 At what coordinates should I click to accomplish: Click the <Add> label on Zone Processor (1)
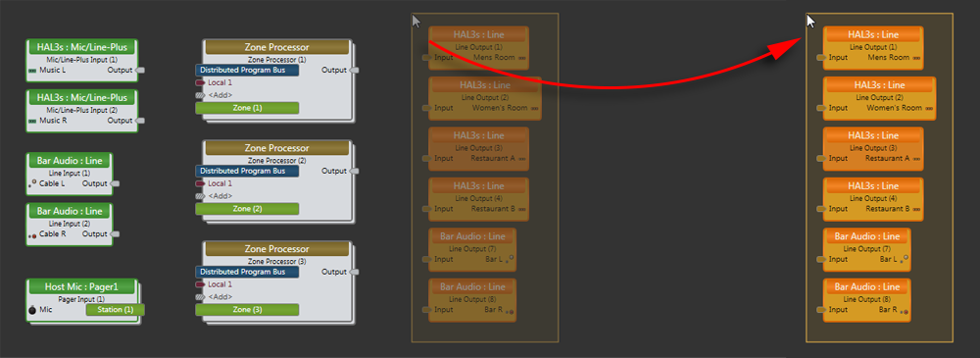click(x=220, y=95)
